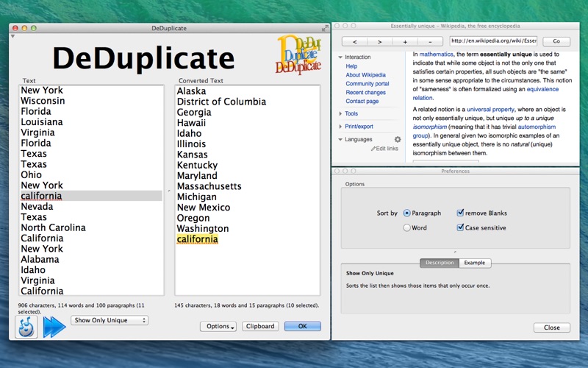Open the Show Only Unique dropdown
The height and width of the screenshot is (368, 588).
[110, 320]
